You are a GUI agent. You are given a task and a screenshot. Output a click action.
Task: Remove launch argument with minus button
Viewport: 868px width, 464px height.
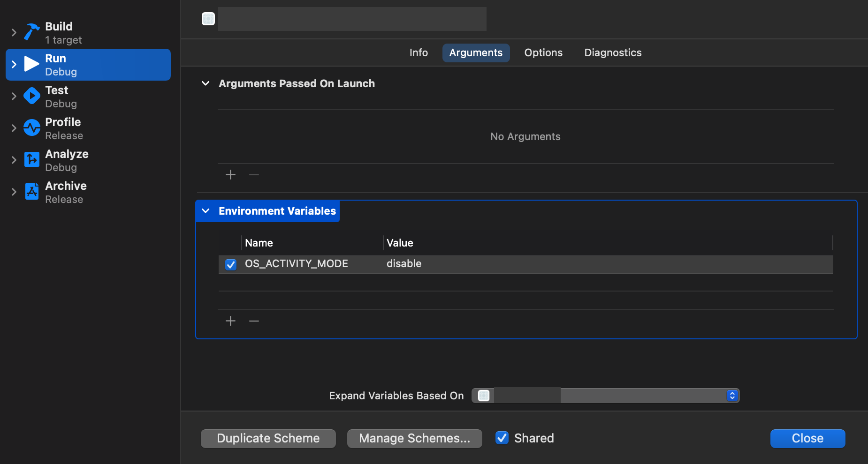(x=254, y=175)
